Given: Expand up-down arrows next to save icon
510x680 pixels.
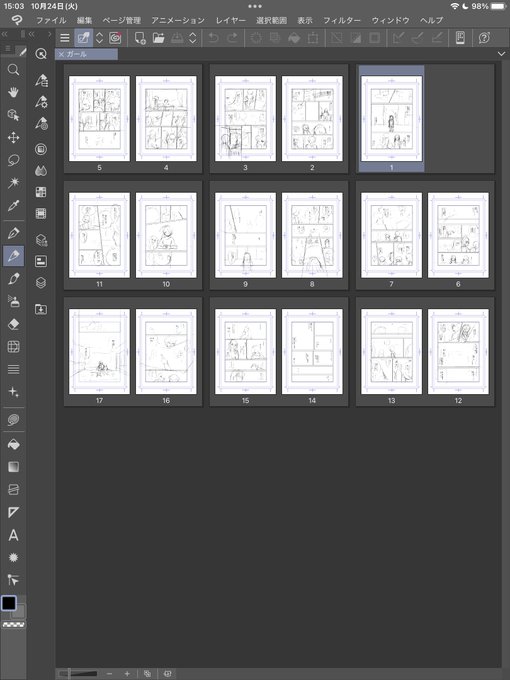Looking at the screenshot, I should pos(193,38).
